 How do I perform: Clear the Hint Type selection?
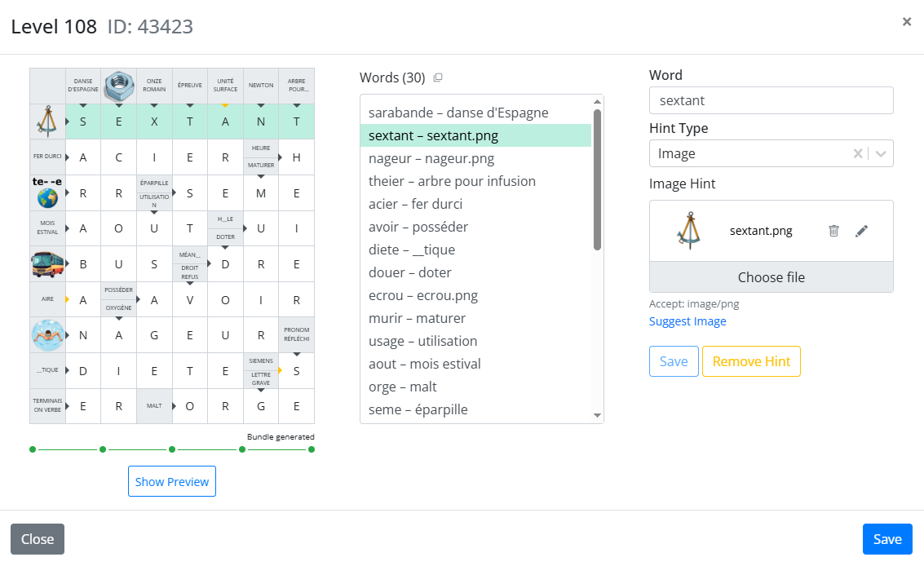point(858,153)
